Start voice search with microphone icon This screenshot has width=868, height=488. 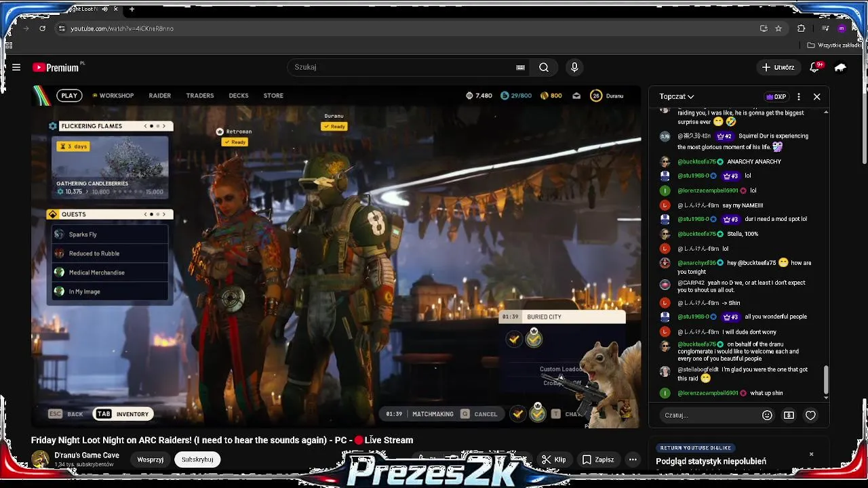pos(574,67)
